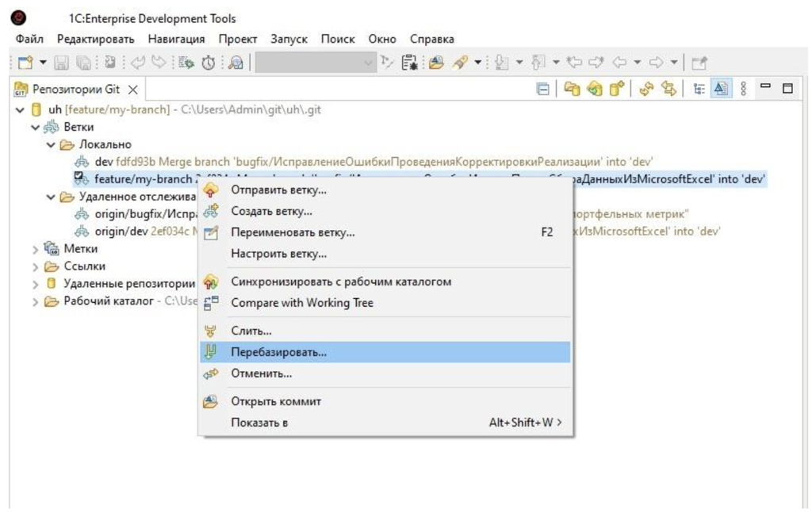The image size is (812, 513).
Task: Click Compare with Working Tree entry
Action: pyautogui.click(x=301, y=303)
